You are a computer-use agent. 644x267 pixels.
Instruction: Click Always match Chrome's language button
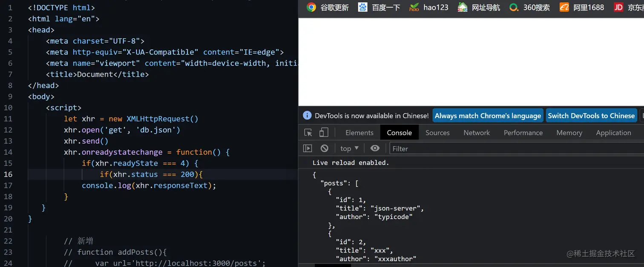click(488, 116)
